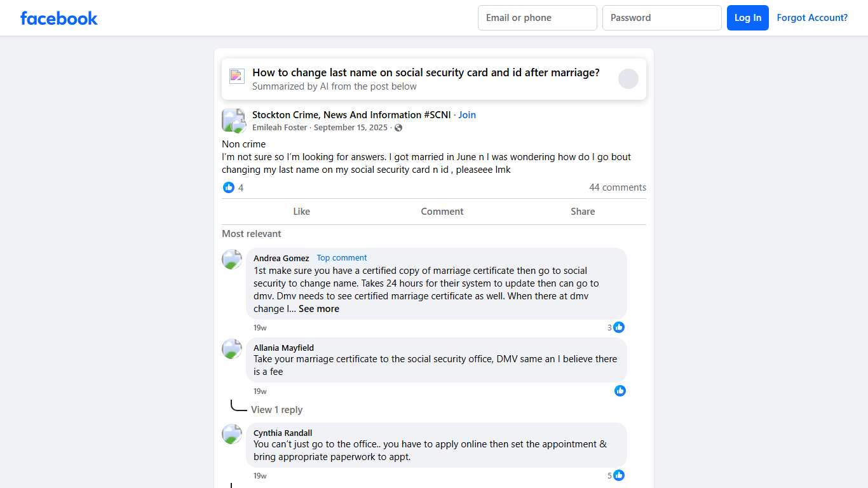Like the post via the Like action
This screenshot has width=868, height=488.
click(301, 211)
